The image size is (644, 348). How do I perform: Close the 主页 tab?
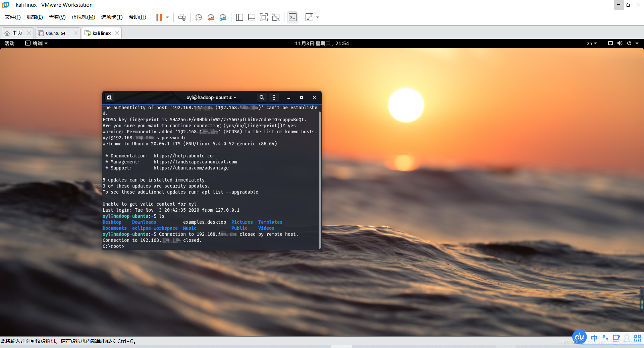coord(29,33)
